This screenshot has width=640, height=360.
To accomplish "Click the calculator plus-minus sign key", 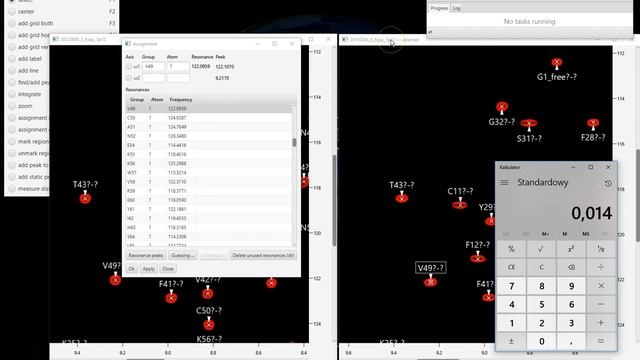I will coord(511,341).
